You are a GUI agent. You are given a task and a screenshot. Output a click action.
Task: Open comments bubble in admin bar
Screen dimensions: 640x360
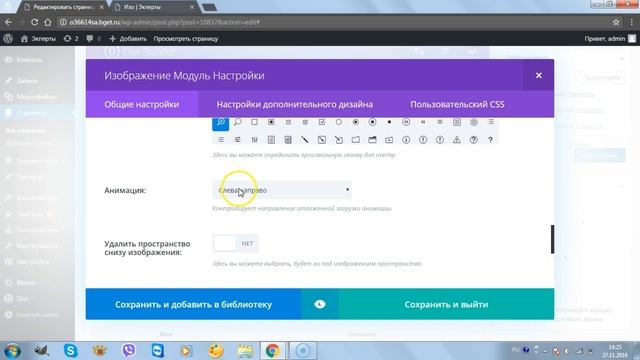[93, 39]
